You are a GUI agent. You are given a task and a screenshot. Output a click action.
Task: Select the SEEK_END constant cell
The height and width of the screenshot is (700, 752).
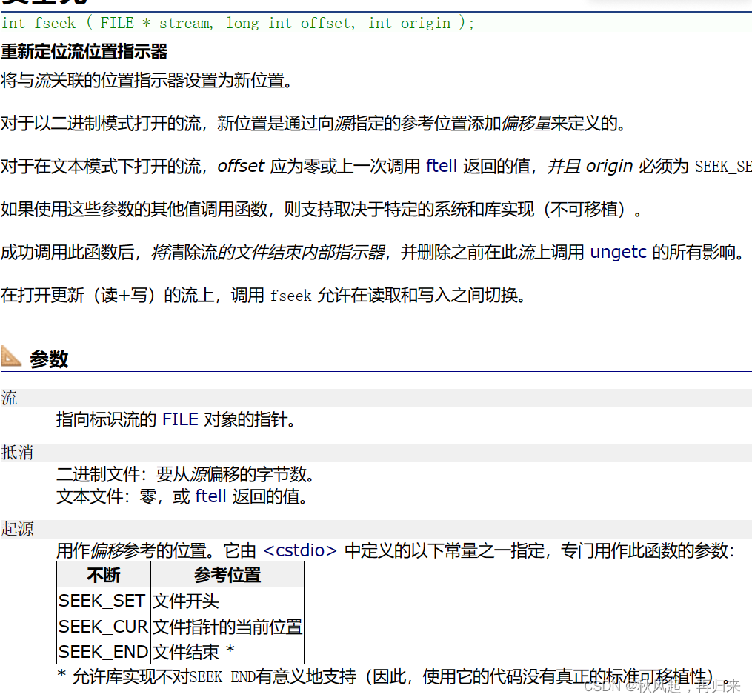coord(102,651)
